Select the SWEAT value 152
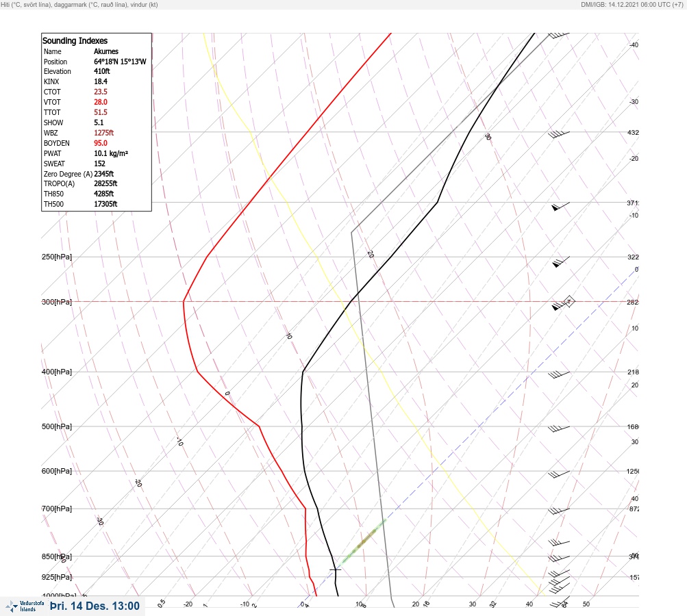 (x=99, y=164)
